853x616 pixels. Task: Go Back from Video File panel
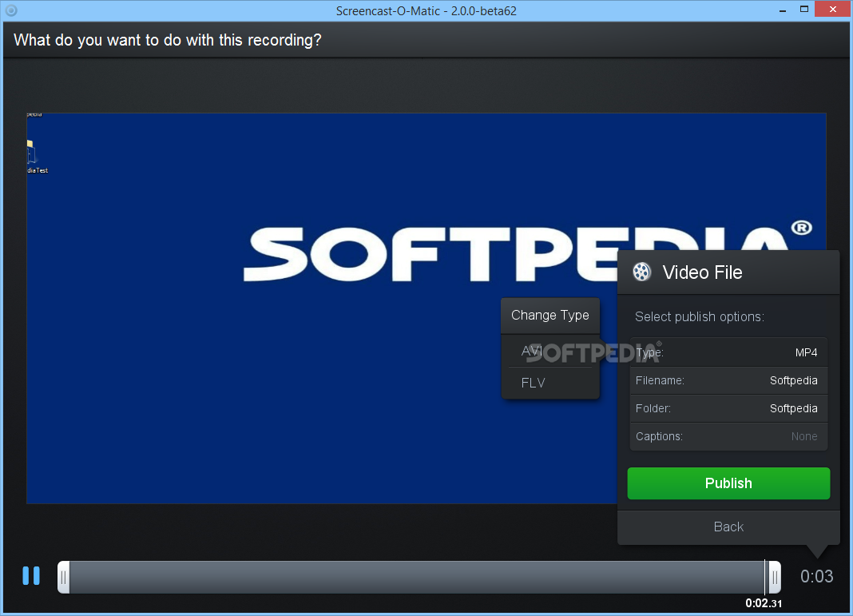(728, 527)
